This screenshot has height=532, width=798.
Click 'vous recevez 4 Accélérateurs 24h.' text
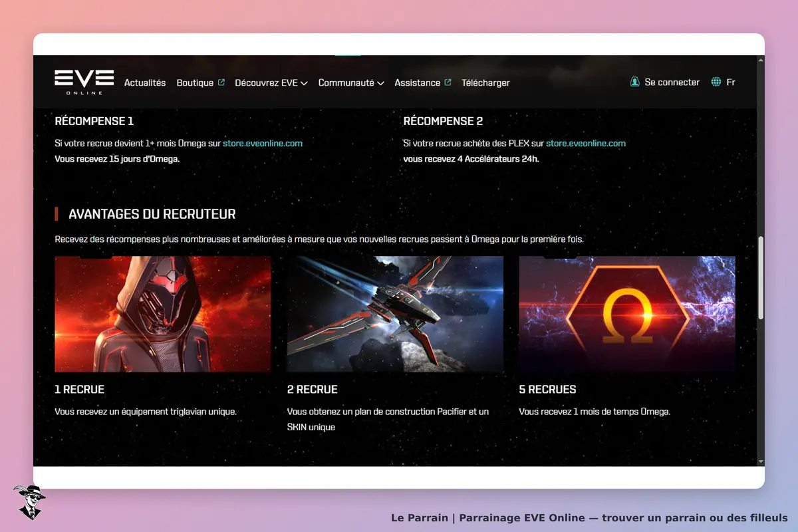point(471,159)
